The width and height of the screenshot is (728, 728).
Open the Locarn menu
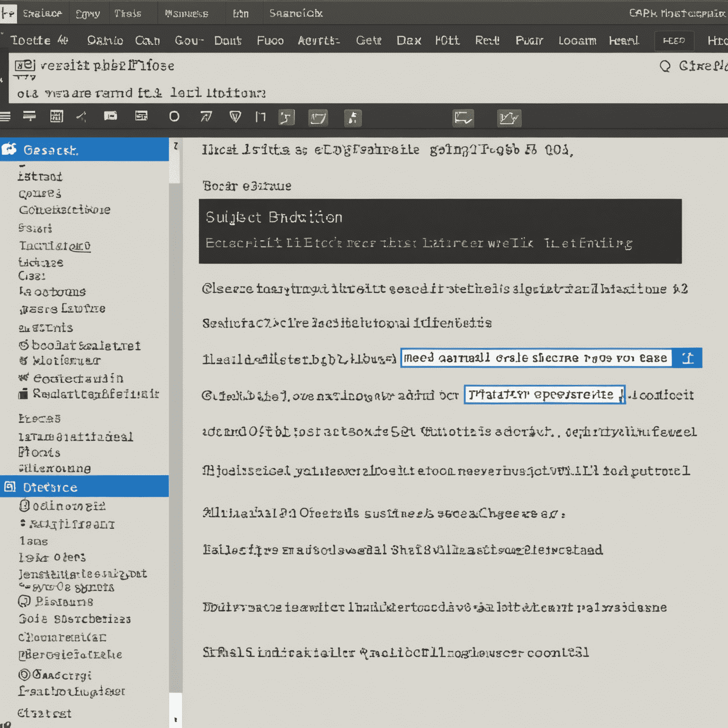[x=577, y=41]
